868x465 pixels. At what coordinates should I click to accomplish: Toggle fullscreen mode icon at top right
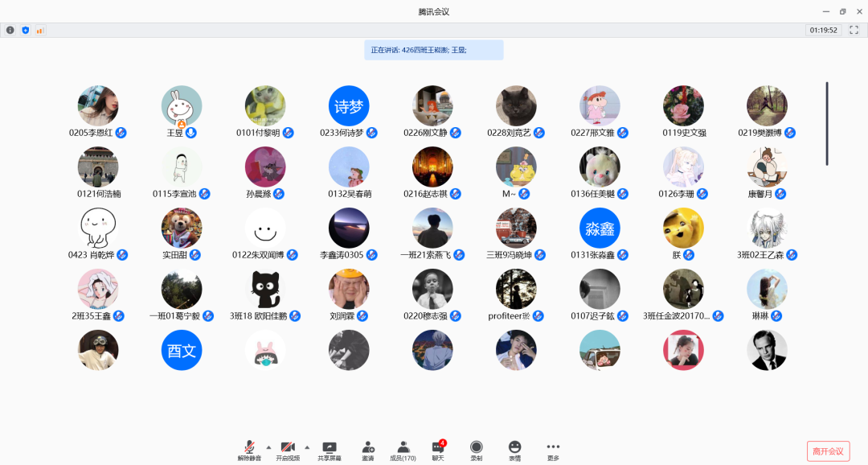(854, 30)
